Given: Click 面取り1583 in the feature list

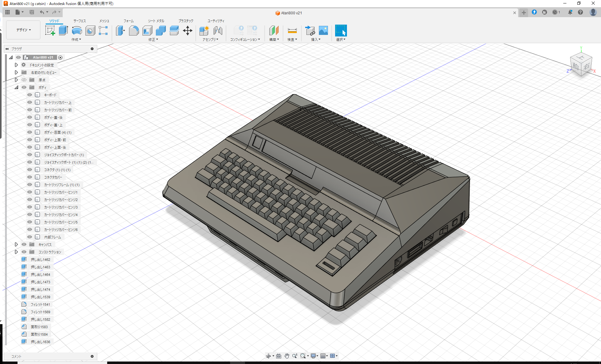Looking at the screenshot, I should [x=39, y=327].
